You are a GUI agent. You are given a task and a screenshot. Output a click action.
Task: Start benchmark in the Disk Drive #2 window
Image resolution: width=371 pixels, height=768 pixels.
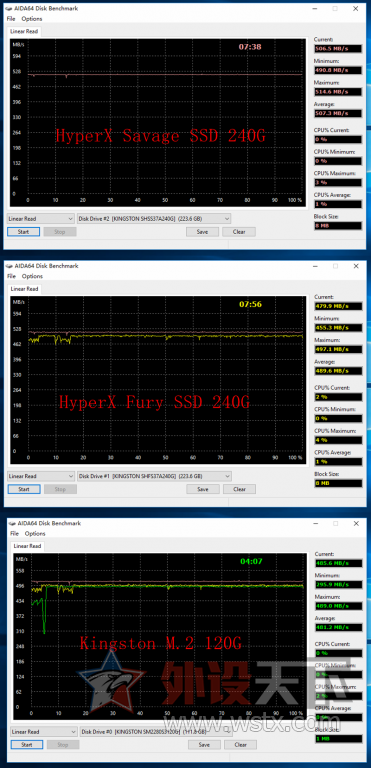pyautogui.click(x=24, y=232)
